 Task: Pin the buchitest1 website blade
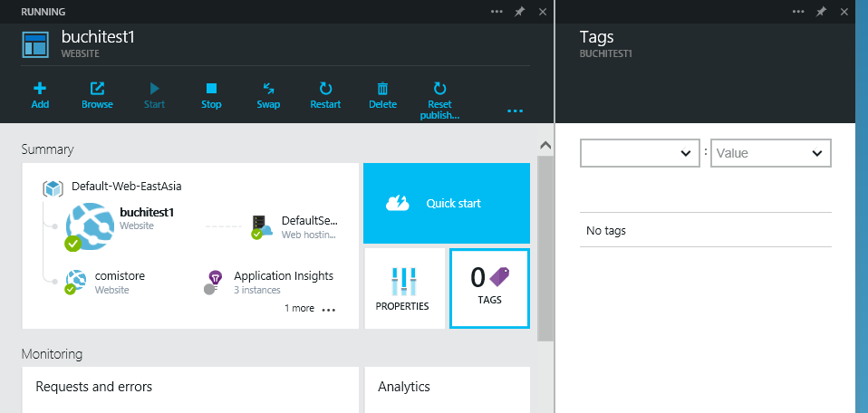click(x=520, y=12)
